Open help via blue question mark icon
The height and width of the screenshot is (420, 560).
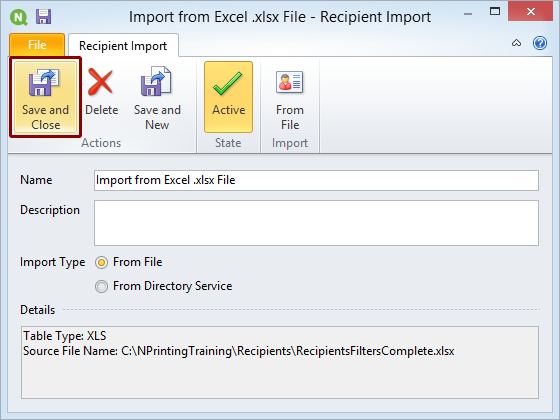[540, 43]
